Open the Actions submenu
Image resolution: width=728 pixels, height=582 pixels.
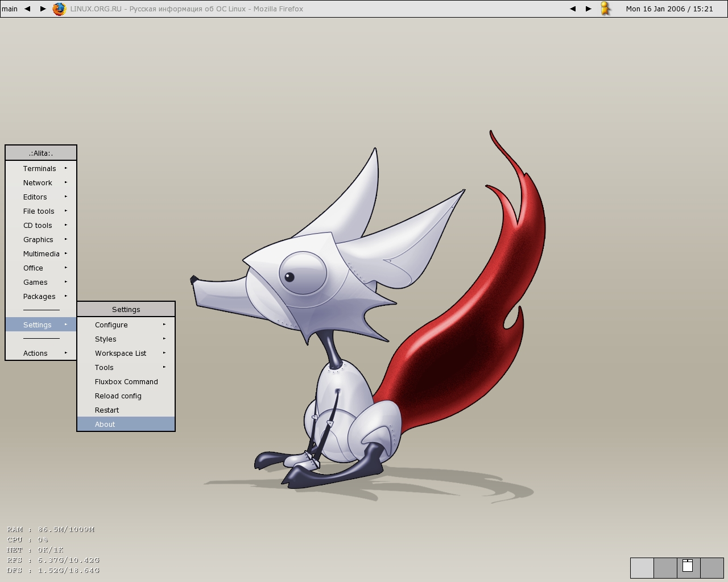(x=41, y=353)
